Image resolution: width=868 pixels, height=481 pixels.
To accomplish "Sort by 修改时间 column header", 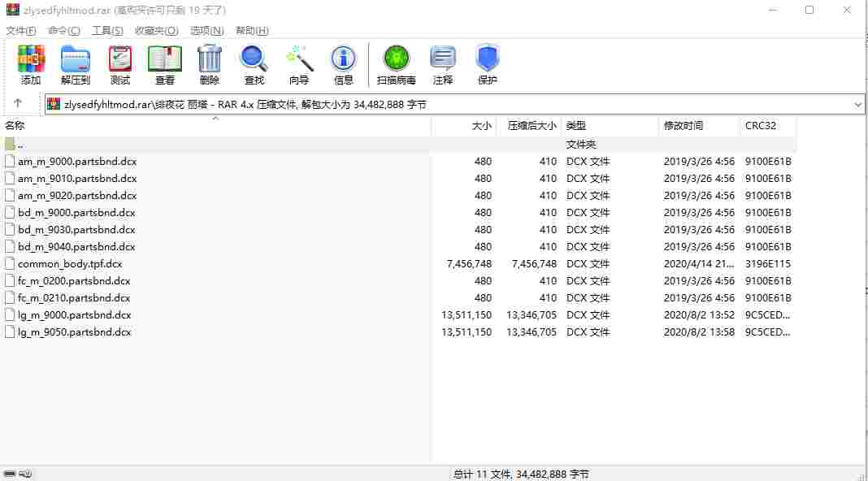I will click(699, 126).
